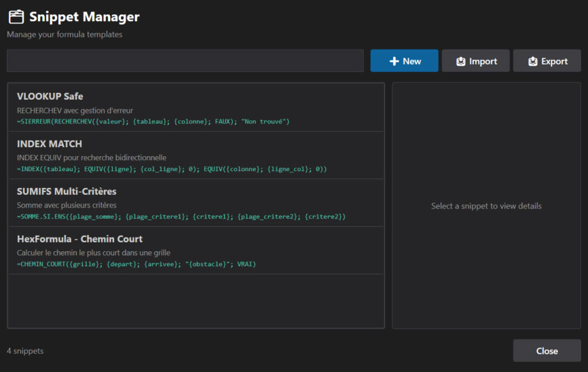This screenshot has width=588, height=372.
Task: Select the SUMIFS Multi-Critères snippet title
Action: [x=67, y=191]
